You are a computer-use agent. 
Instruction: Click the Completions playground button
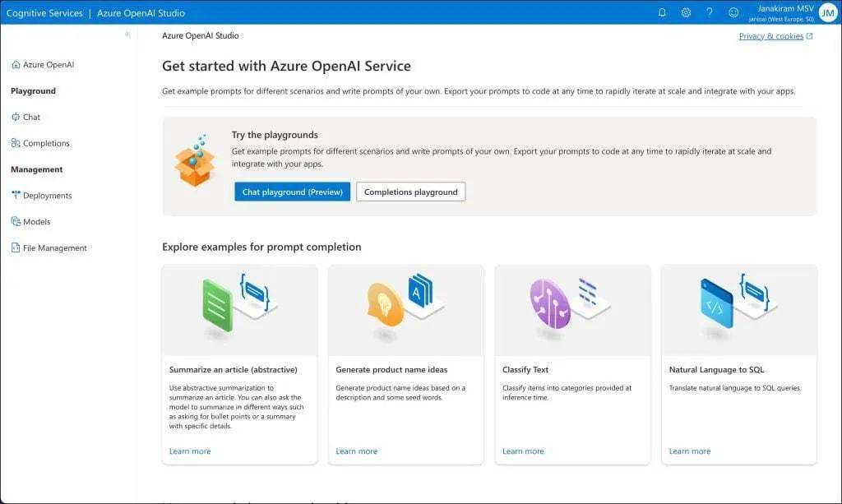point(411,192)
